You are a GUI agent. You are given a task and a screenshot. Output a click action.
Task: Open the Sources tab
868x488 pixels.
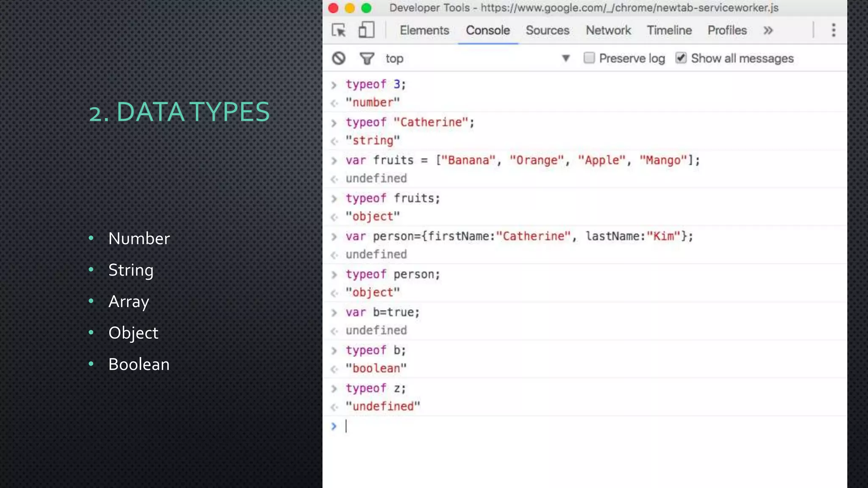coord(547,30)
